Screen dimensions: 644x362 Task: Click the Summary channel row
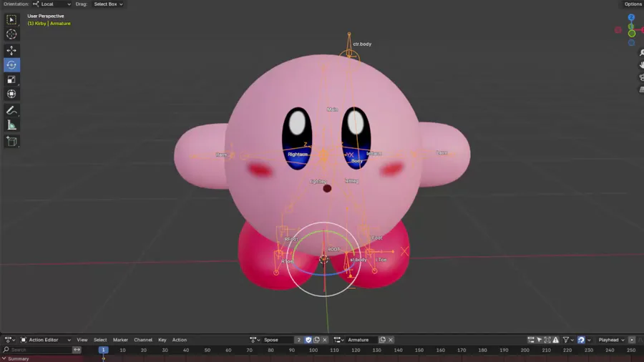(x=41, y=358)
